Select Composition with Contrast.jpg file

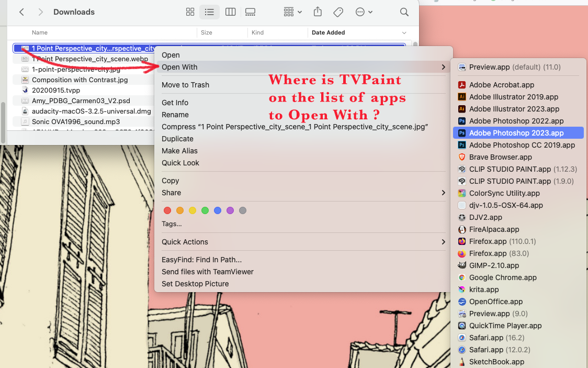[x=80, y=80]
